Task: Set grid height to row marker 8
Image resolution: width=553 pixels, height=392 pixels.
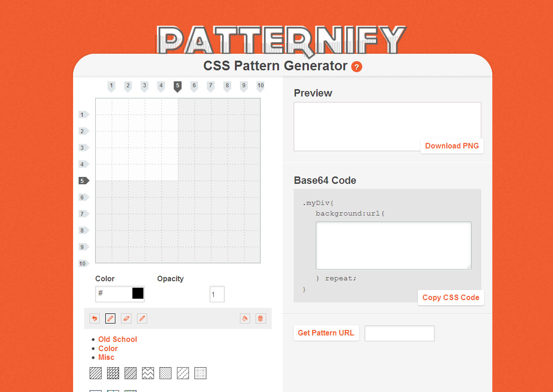Action: [x=84, y=230]
